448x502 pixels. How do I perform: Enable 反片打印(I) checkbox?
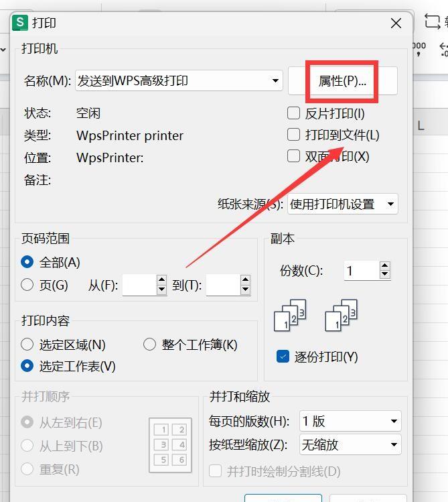coord(293,113)
